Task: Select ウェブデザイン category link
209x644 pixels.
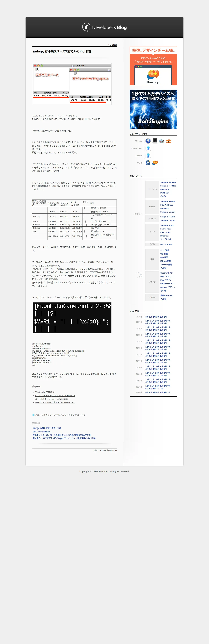Action: 166,273
